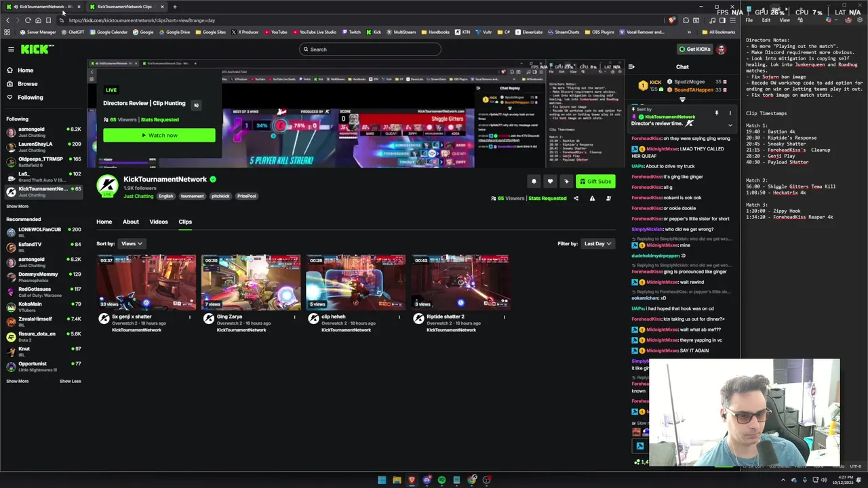
Task: Switch to the About tab
Action: [131, 222]
